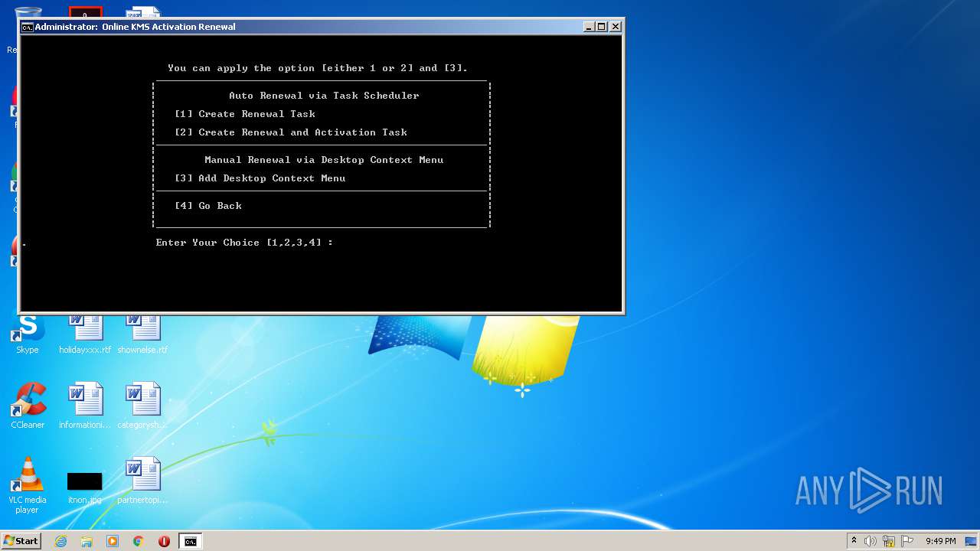This screenshot has height=551, width=980.
Task: Launch Google Chrome from the taskbar
Action: tap(139, 541)
